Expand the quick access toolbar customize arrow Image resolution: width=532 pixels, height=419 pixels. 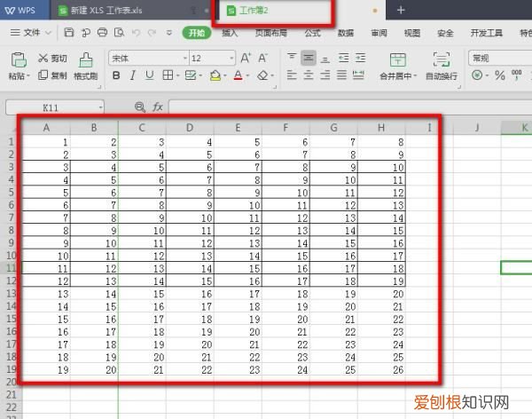click(169, 33)
